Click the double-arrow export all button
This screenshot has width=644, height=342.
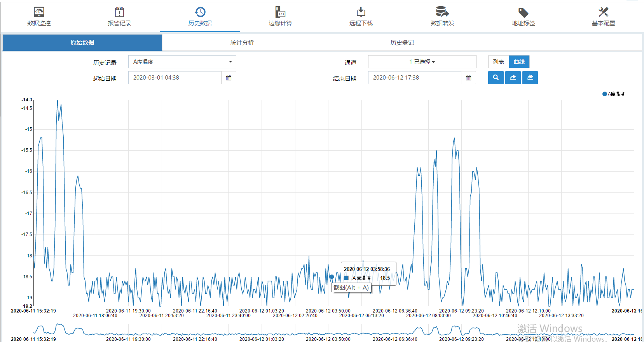[x=530, y=78]
